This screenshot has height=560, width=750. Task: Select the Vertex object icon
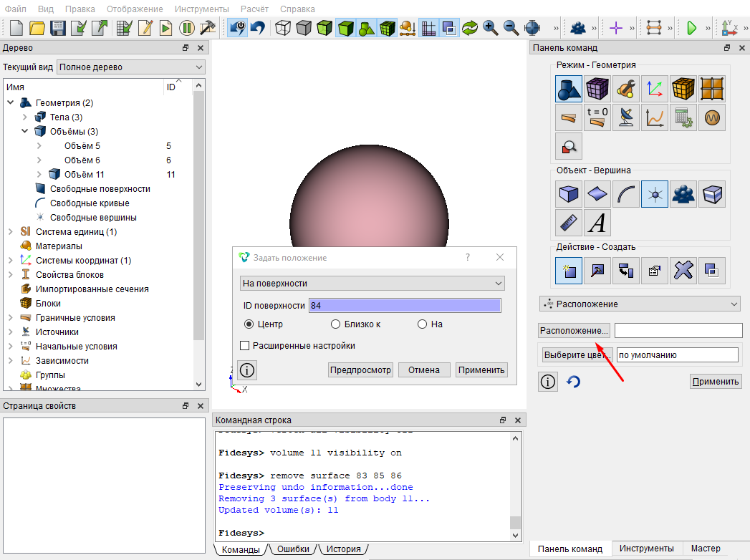coord(655,193)
